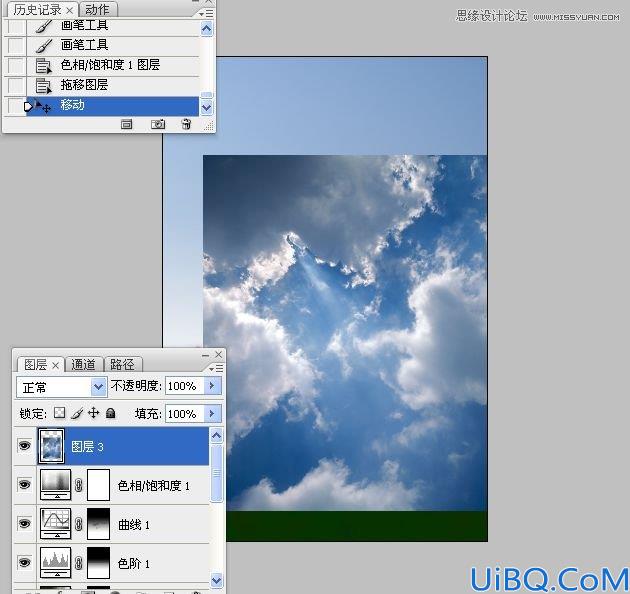Lock position move icon
This screenshot has height=594, width=630.
[94, 413]
